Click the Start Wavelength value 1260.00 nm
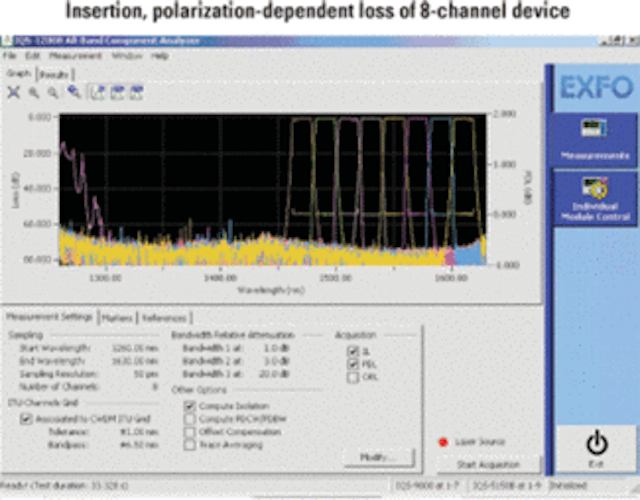This screenshot has height=500, width=640. [135, 348]
